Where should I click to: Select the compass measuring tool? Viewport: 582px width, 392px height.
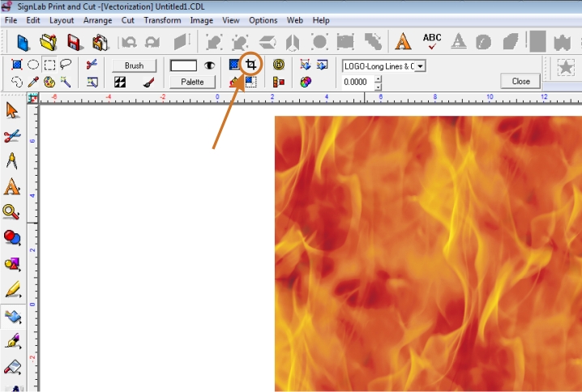pyautogui.click(x=12, y=161)
